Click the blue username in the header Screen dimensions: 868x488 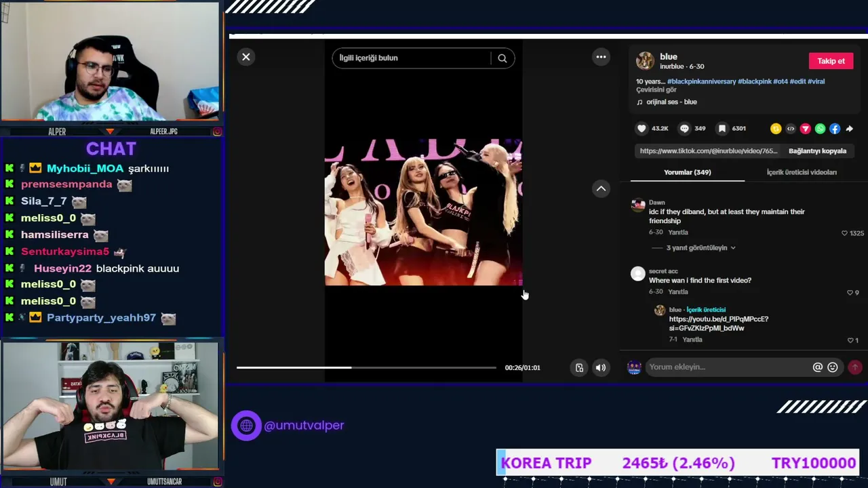(x=669, y=57)
